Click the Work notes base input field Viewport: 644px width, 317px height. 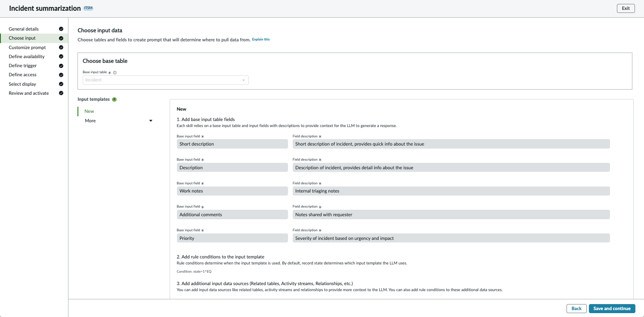click(x=232, y=191)
